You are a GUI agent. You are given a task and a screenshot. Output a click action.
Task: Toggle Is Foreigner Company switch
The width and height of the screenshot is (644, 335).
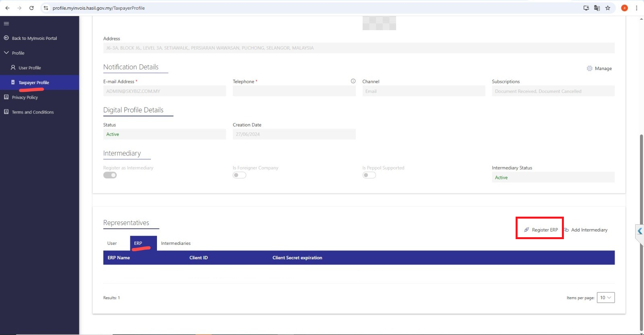click(x=239, y=175)
